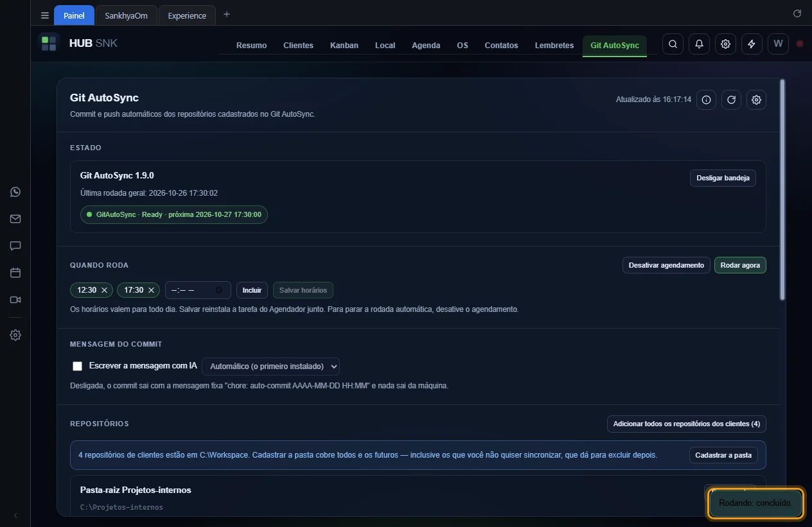Image resolution: width=812 pixels, height=527 pixels.
Task: Open the Lembretes section
Action: point(554,46)
